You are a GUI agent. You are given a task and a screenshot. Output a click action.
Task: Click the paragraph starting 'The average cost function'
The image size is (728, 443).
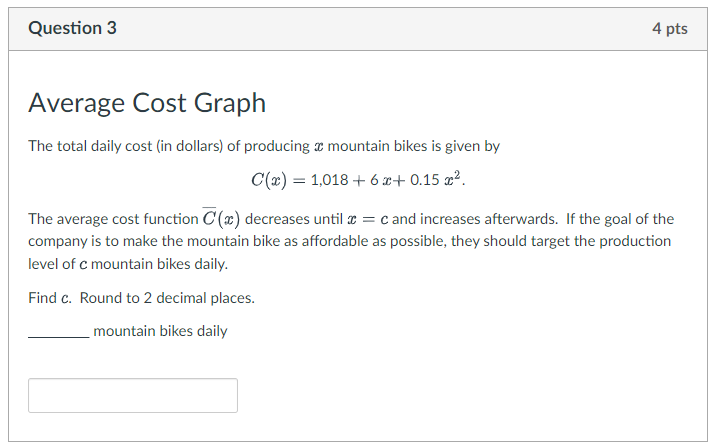351,241
